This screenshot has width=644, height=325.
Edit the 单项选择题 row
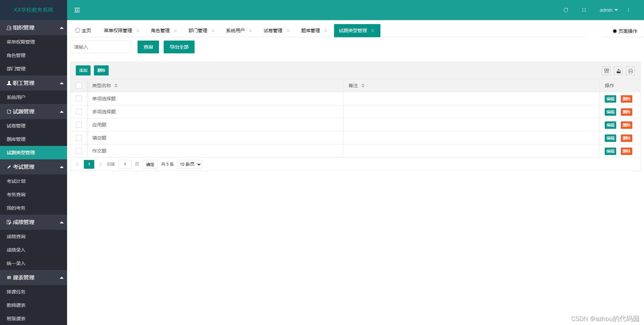pos(610,99)
